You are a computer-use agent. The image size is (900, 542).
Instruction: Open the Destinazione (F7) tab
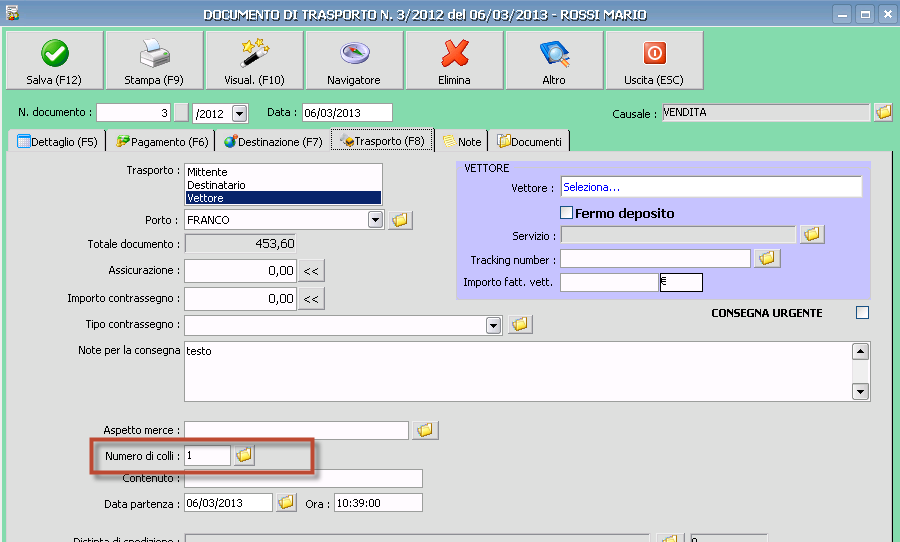click(x=273, y=142)
